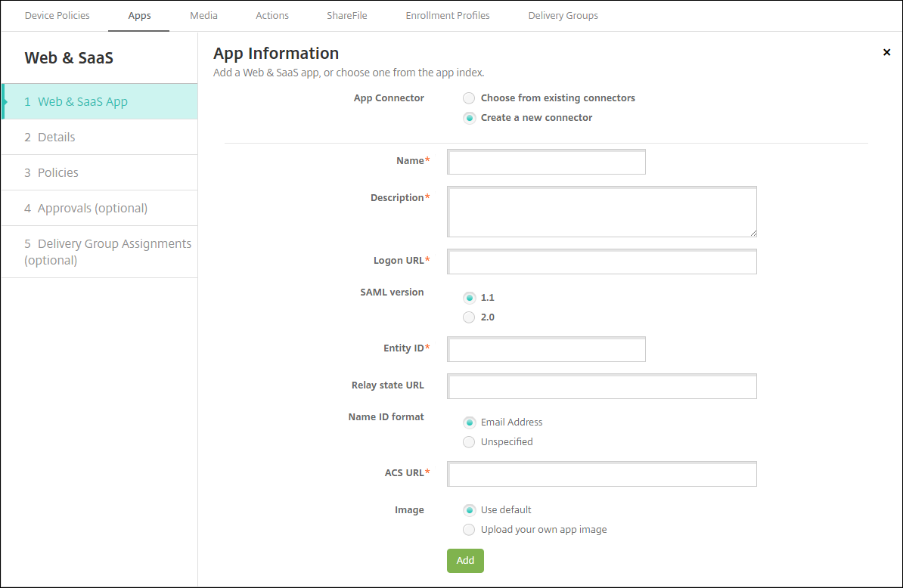Open the Media tab

pyautogui.click(x=203, y=15)
